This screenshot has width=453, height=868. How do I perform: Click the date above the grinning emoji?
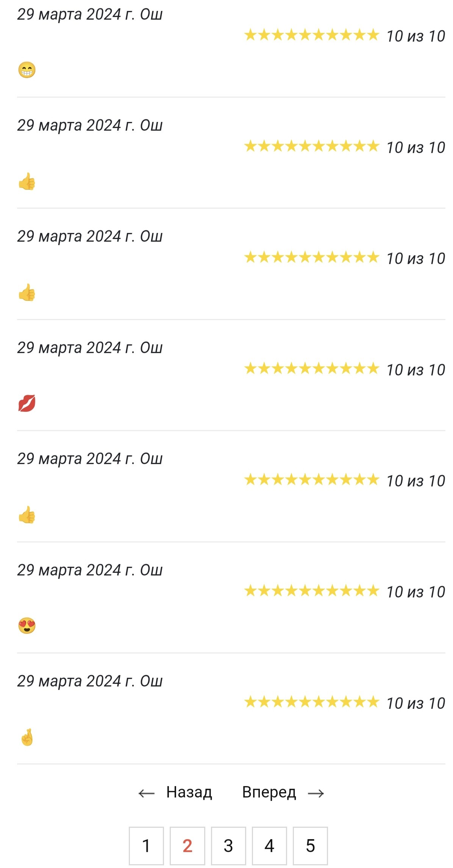(90, 14)
